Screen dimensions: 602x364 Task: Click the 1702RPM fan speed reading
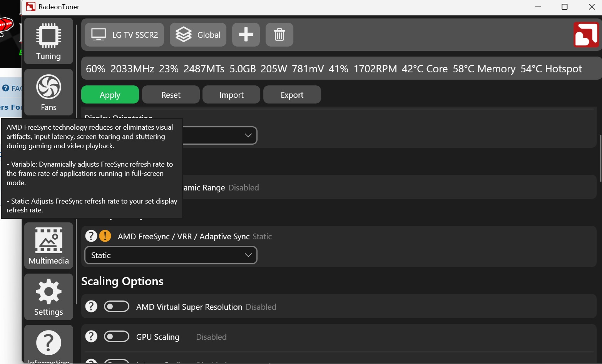[375, 69]
